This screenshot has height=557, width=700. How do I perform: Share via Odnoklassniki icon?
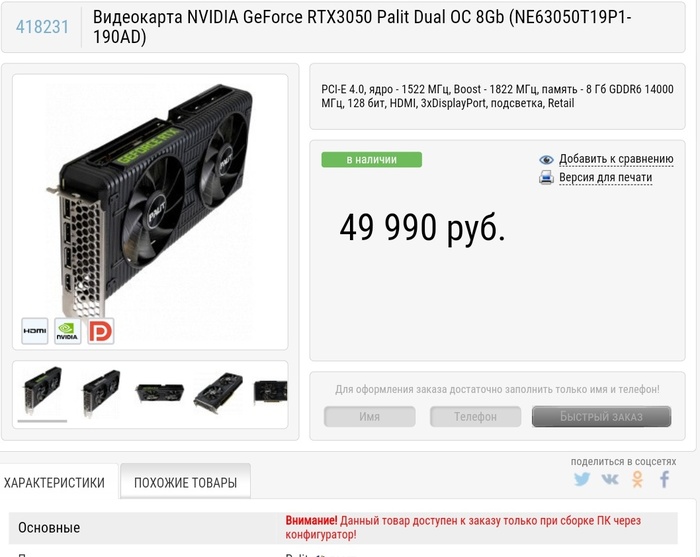point(638,479)
